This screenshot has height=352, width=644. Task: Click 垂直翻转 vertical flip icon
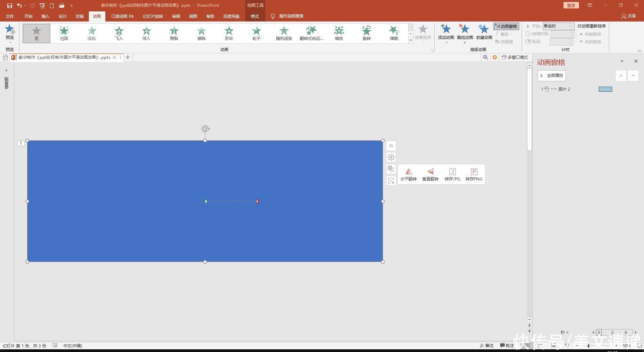click(430, 175)
